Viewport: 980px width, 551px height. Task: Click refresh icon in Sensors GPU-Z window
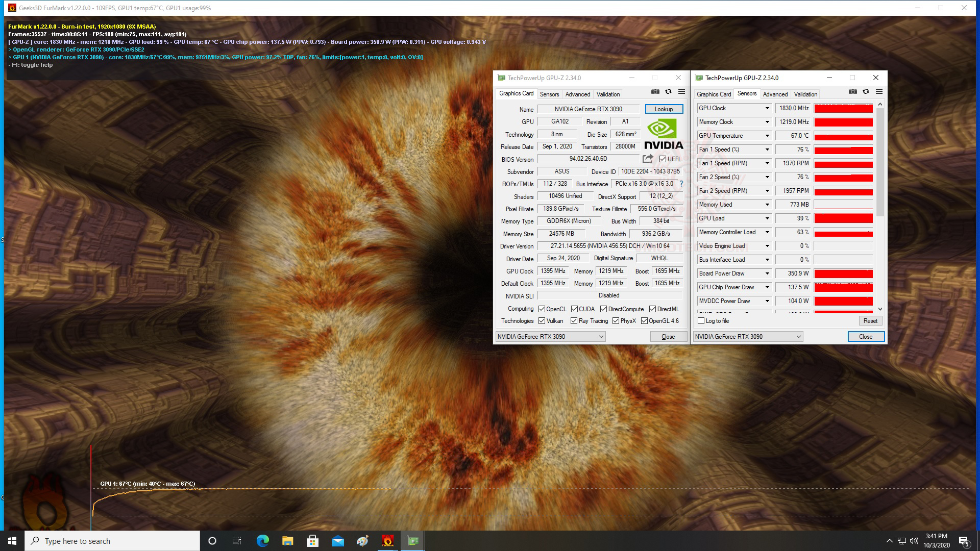tap(866, 91)
